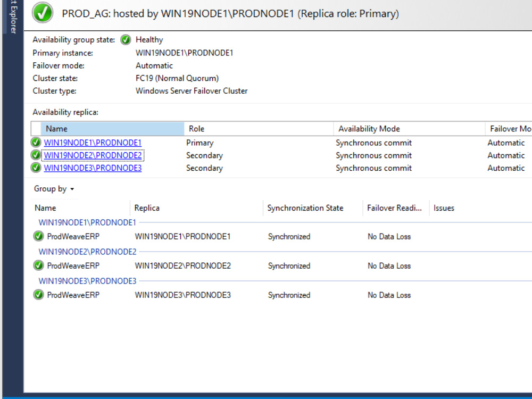Viewport: 532px width, 399px height.
Task: Click the Automatic failover cell for WIN19NODE3
Action: click(x=506, y=168)
